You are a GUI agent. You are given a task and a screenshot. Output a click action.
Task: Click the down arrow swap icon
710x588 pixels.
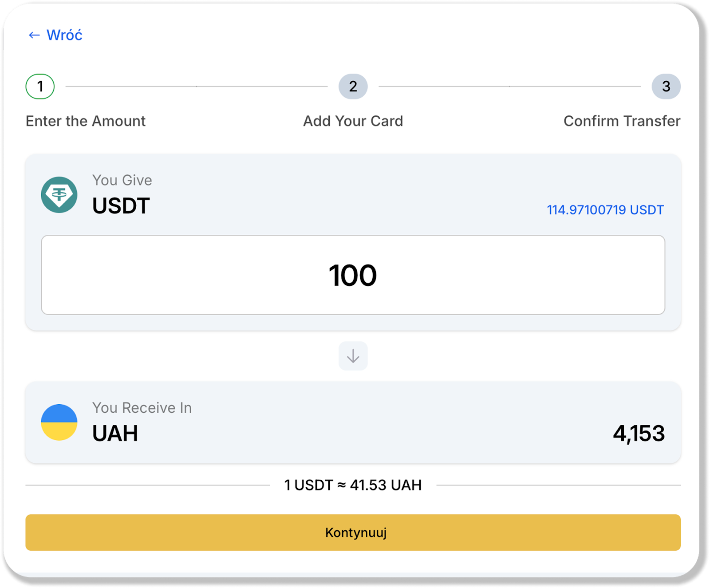(353, 356)
